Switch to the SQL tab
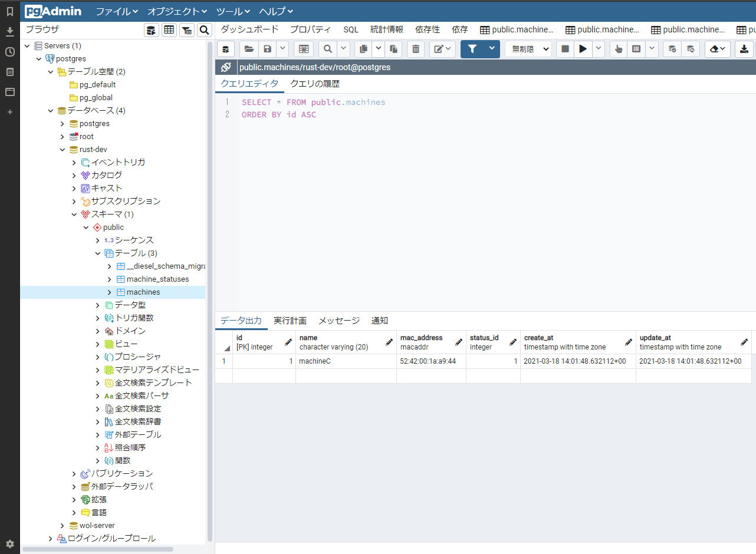 coord(351,29)
